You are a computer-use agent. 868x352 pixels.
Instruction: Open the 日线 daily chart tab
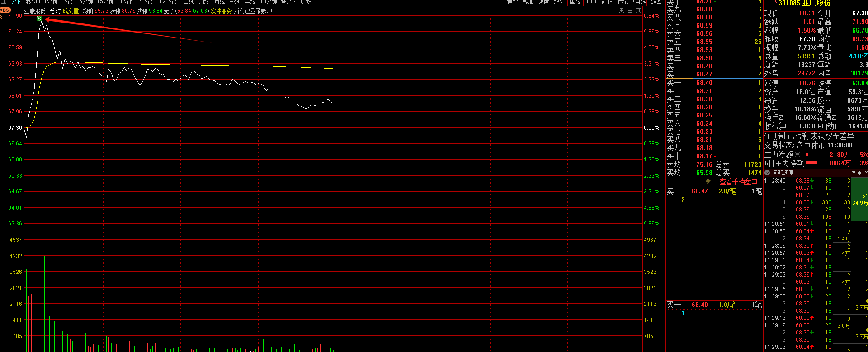[x=189, y=2]
